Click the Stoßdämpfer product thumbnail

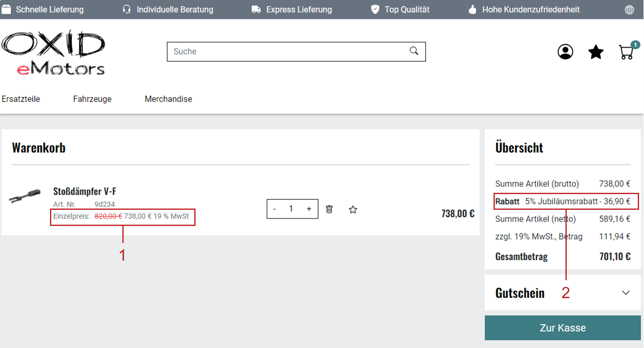pos(25,196)
